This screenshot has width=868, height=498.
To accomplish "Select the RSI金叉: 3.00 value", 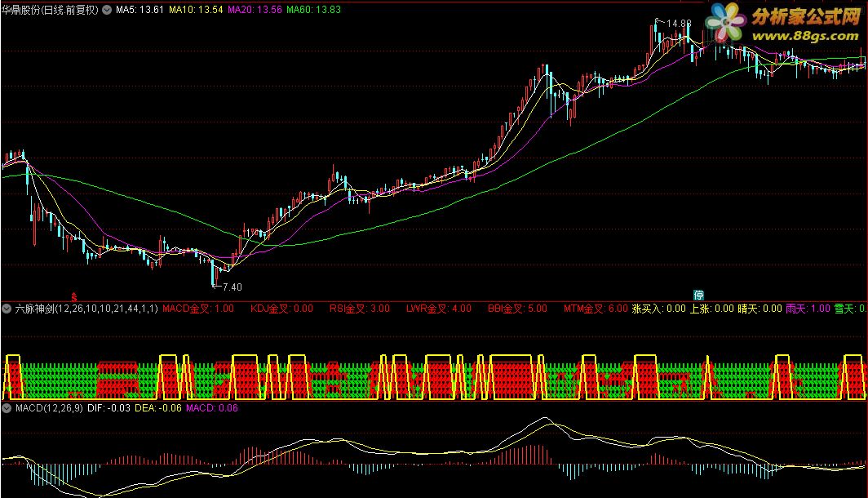I will click(x=360, y=309).
